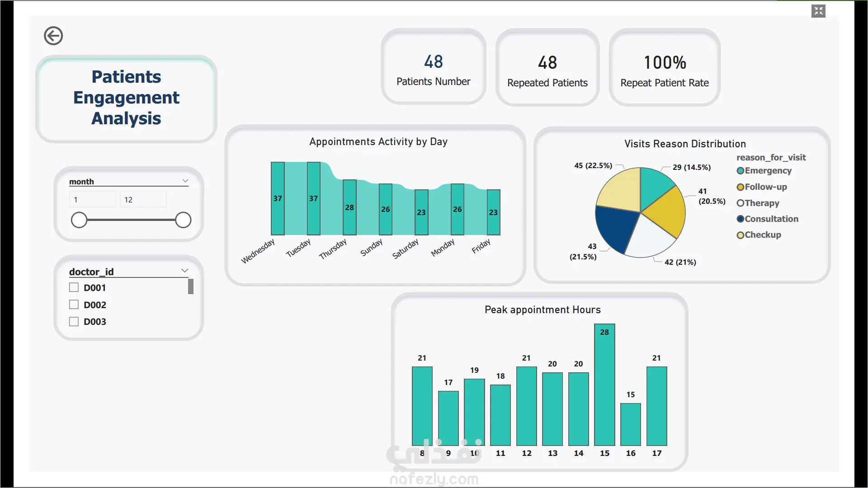The height and width of the screenshot is (488, 868).
Task: Click the back arrow navigation icon
Action: coord(53,36)
